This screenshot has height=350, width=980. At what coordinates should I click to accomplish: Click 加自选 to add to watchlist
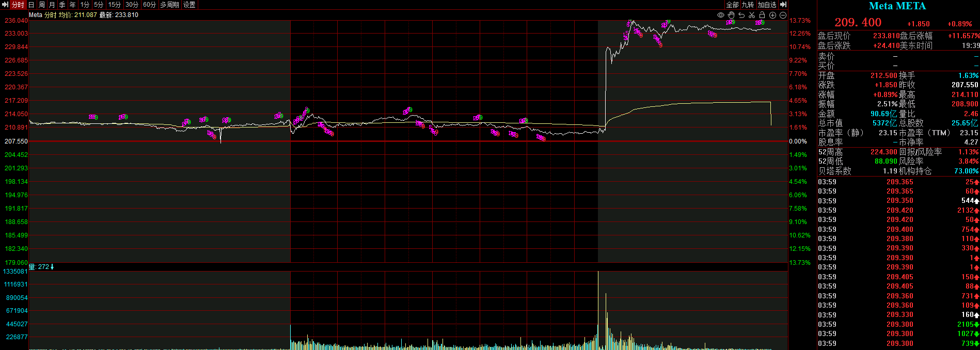pos(767,5)
